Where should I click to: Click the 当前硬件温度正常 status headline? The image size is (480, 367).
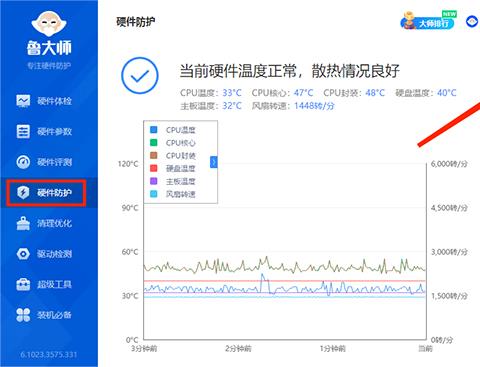click(x=289, y=71)
